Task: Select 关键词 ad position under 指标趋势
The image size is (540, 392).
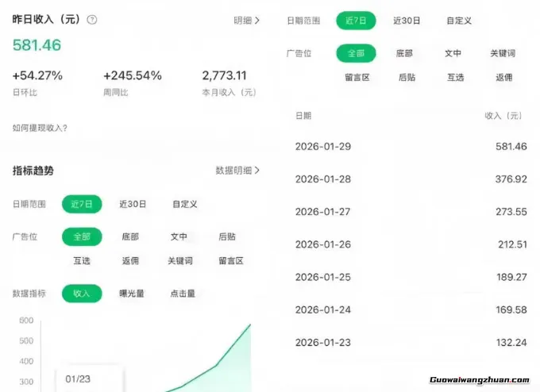Action: 180,261
